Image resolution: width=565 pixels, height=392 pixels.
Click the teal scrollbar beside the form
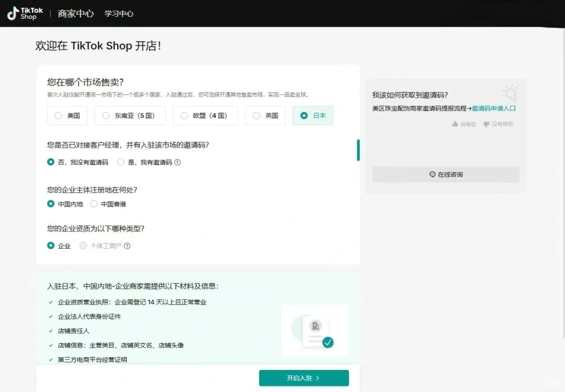[358, 150]
